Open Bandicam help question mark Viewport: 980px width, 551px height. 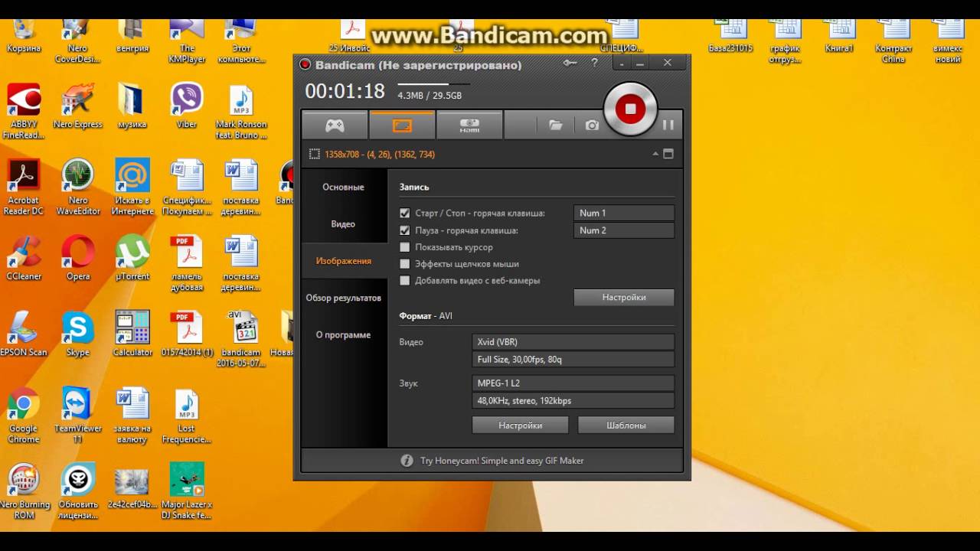(x=594, y=64)
